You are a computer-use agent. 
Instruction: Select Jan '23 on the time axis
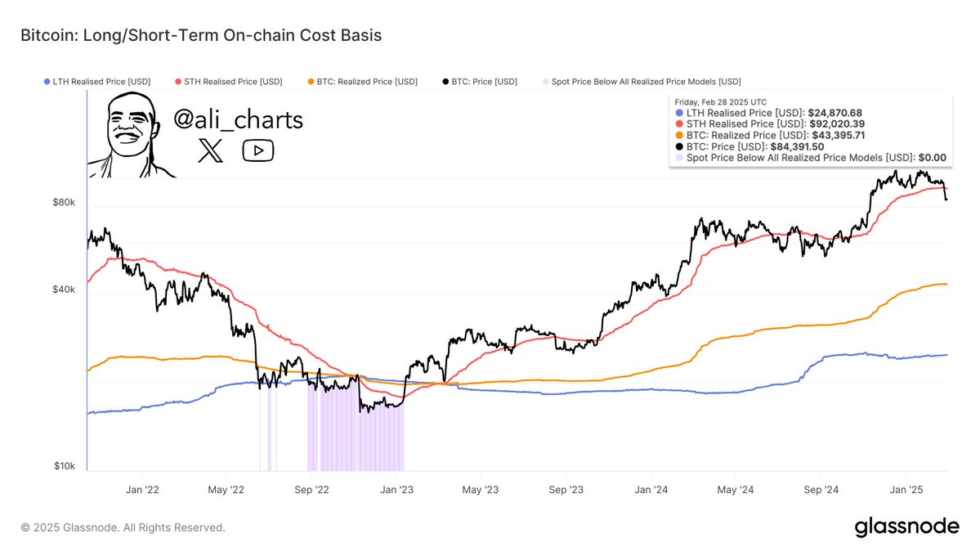396,490
